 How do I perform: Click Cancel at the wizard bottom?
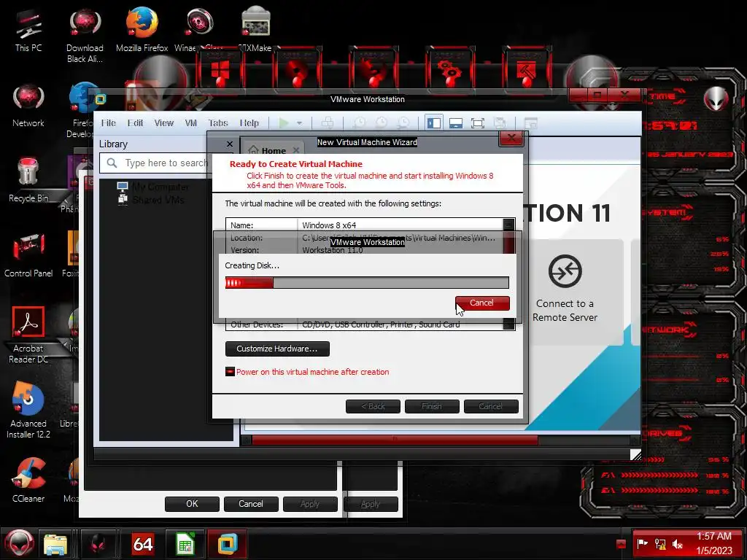tap(491, 406)
